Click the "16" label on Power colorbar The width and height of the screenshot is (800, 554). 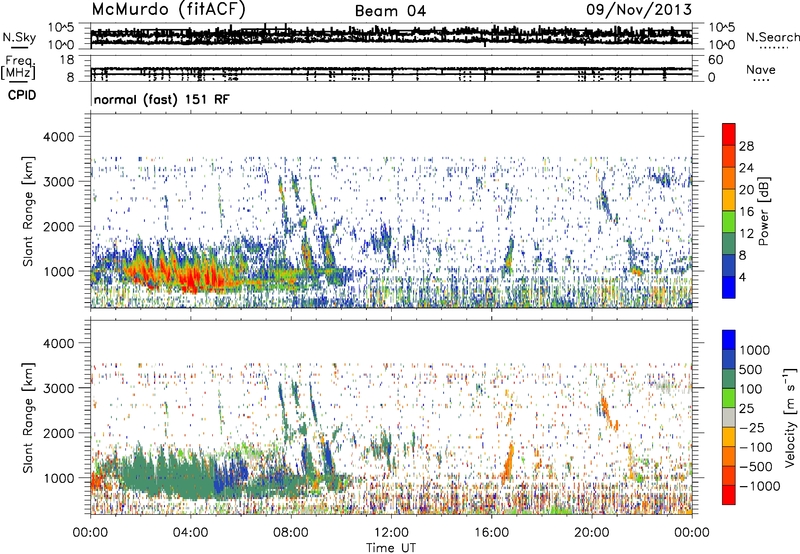coord(746,212)
